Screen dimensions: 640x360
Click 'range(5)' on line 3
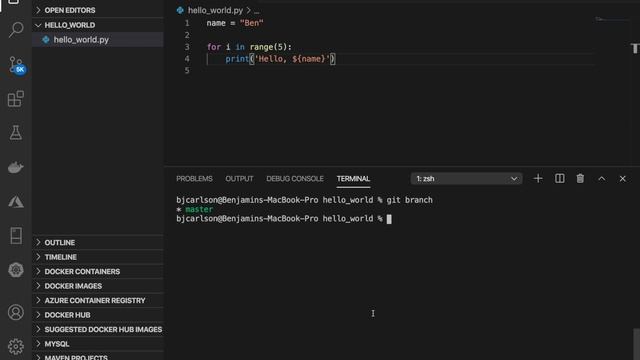point(268,47)
